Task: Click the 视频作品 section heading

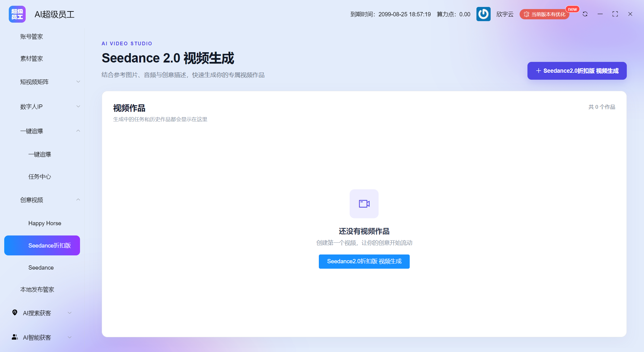Action: [129, 108]
